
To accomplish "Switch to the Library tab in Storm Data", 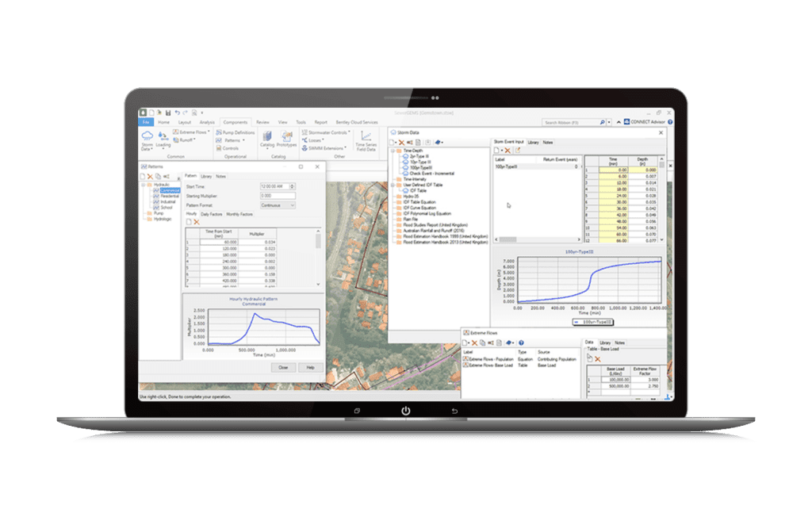I will 533,143.
